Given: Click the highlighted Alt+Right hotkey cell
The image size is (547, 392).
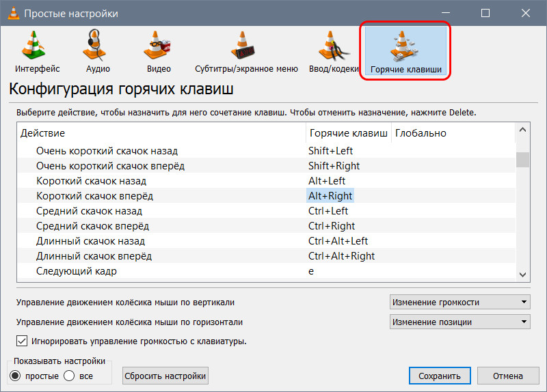Looking at the screenshot, I should tap(330, 196).
